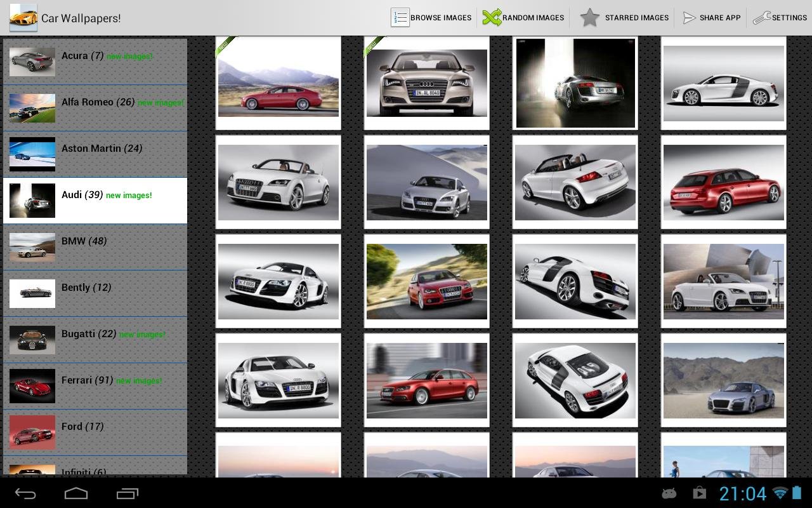The width and height of the screenshot is (812, 508).
Task: Open white Audi TT roadster front wallpaper
Action: (x=278, y=182)
